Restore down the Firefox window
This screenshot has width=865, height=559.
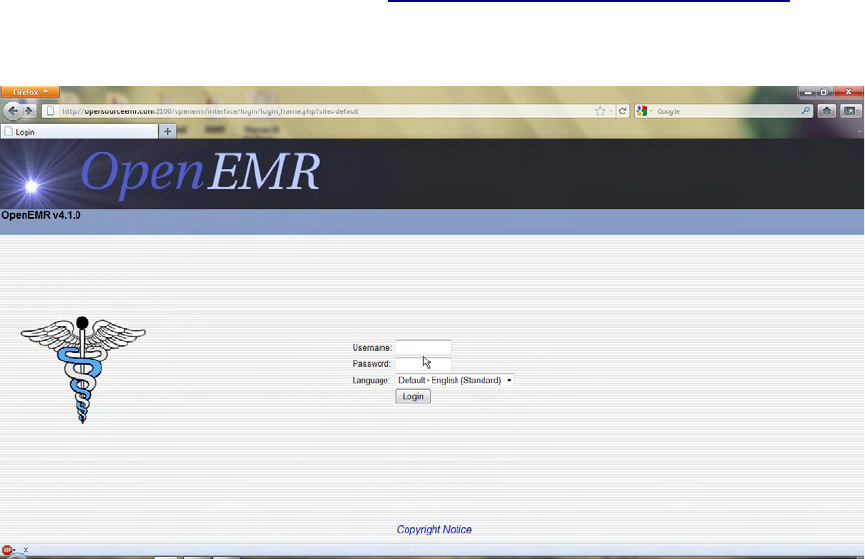tap(824, 92)
